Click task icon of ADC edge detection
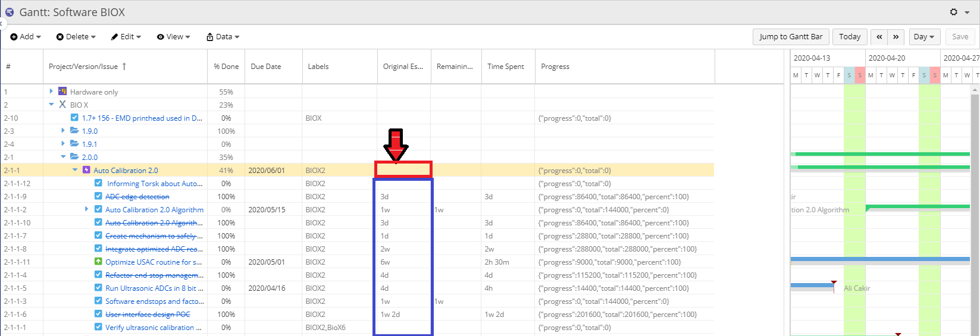980x336 pixels. click(x=98, y=196)
